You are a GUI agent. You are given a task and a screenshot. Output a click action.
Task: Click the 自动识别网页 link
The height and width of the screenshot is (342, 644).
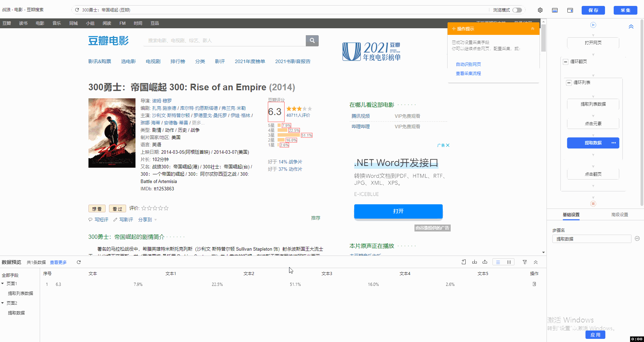pyautogui.click(x=468, y=64)
